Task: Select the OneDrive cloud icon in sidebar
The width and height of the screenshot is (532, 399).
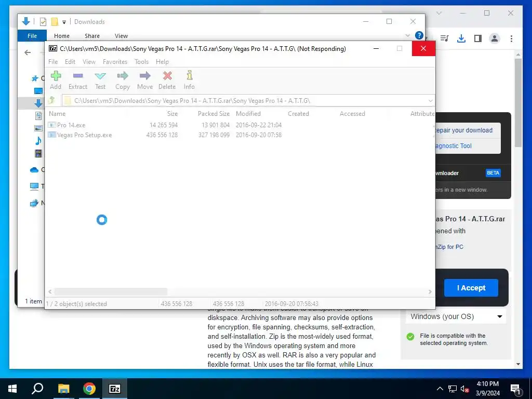Action: pyautogui.click(x=34, y=170)
